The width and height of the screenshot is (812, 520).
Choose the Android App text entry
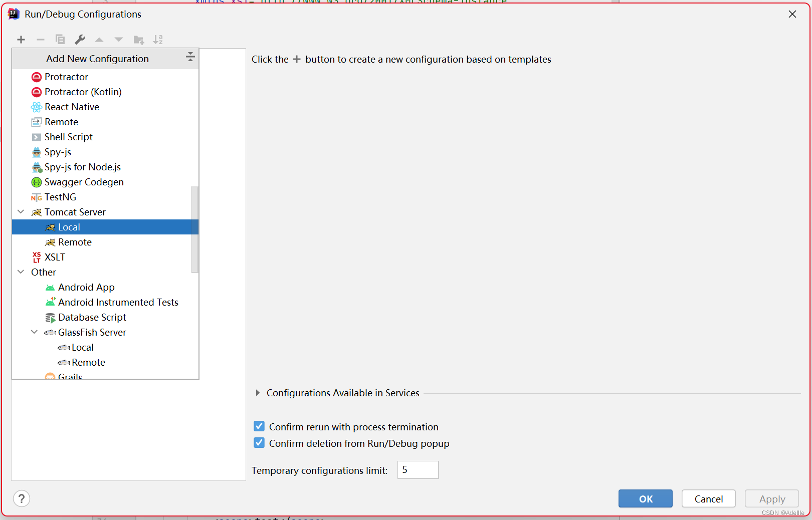click(x=86, y=287)
